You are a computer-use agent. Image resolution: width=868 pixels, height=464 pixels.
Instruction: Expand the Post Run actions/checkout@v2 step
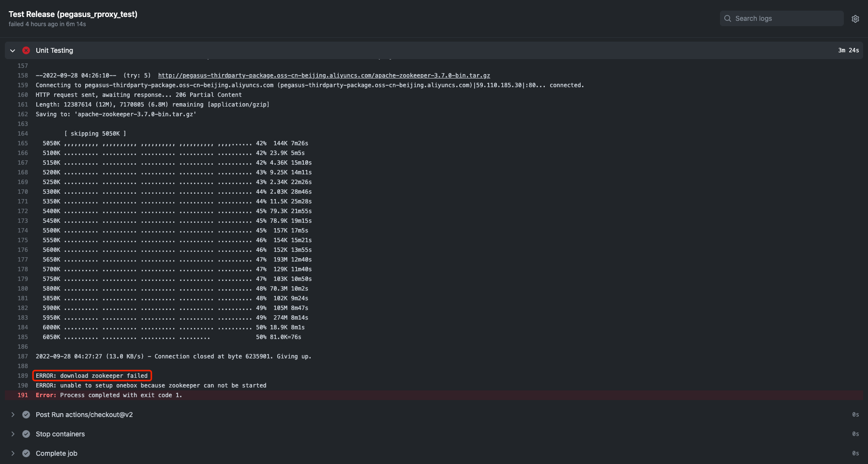click(12, 414)
